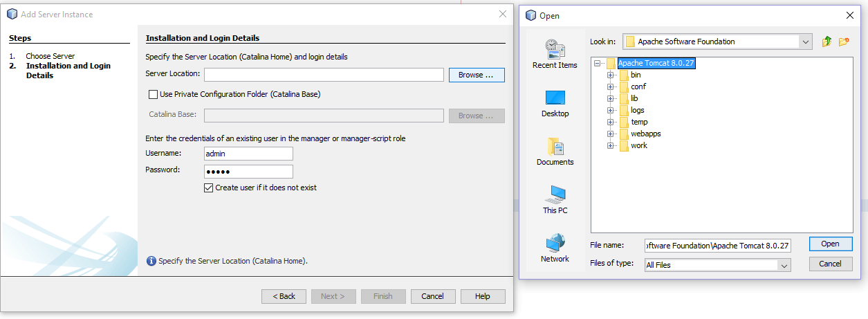Screen dimensions: 868x319
Task: Open Files of type dropdown
Action: [784, 265]
